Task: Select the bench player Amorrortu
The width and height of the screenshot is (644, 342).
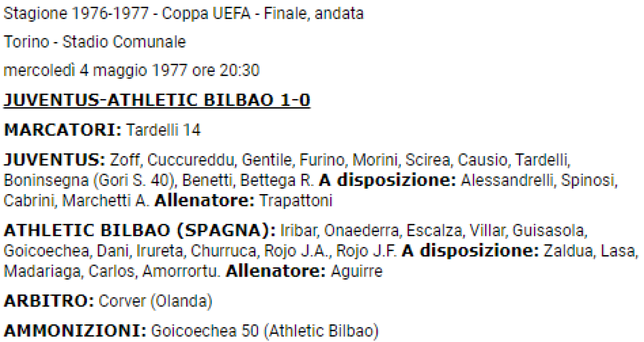Action: coord(181,272)
